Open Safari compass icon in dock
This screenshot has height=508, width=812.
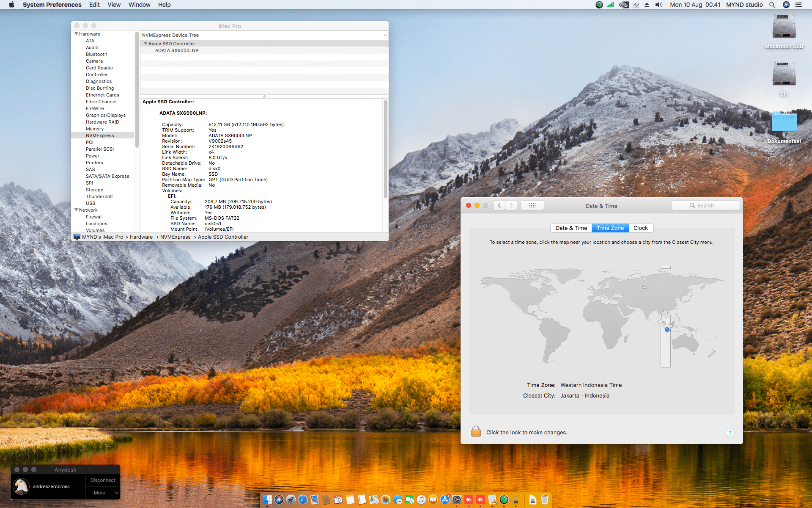point(303,500)
